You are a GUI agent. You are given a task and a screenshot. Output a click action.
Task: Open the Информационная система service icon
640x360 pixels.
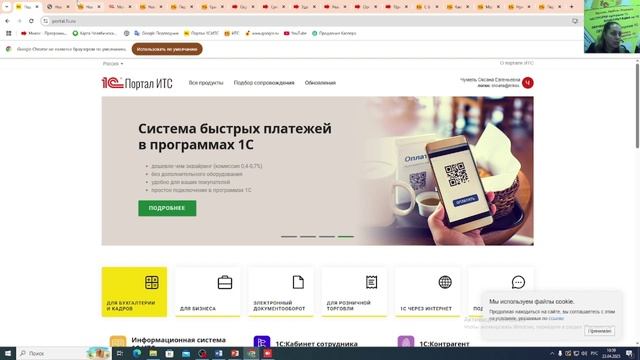118,342
